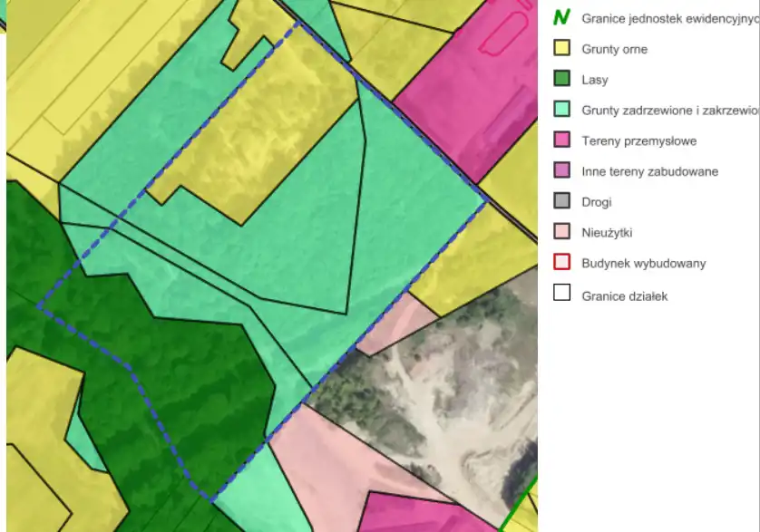Click the mint Grunty zadrzewione legend swatch
Image resolution: width=760 pixels, height=532 pixels.
(x=562, y=110)
